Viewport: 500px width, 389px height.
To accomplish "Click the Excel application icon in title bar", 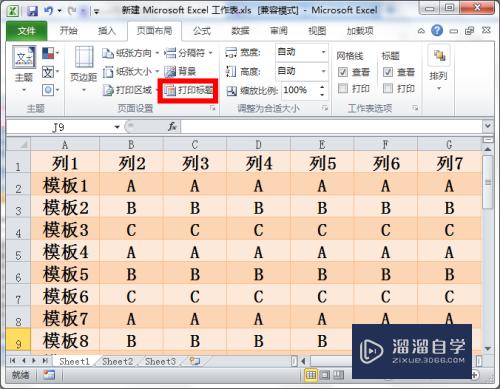I will [x=13, y=11].
